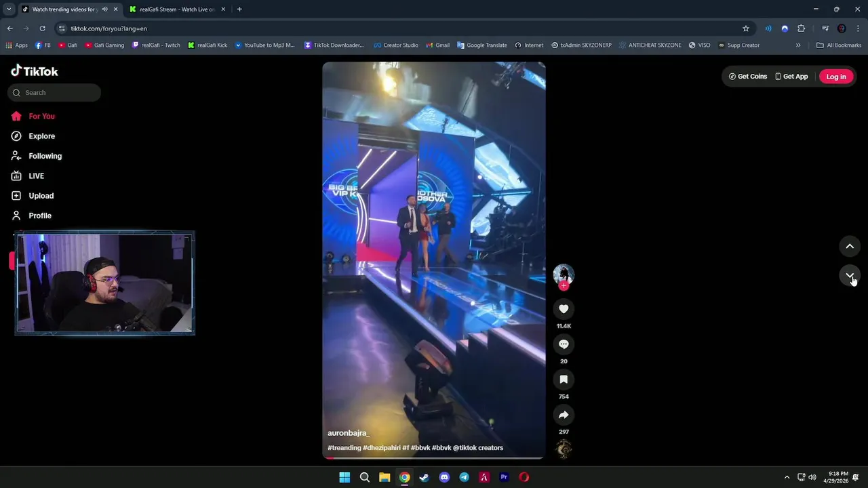Screen dimensions: 868x488
Task: Open the Google Translate bookmark
Action: tap(482, 45)
